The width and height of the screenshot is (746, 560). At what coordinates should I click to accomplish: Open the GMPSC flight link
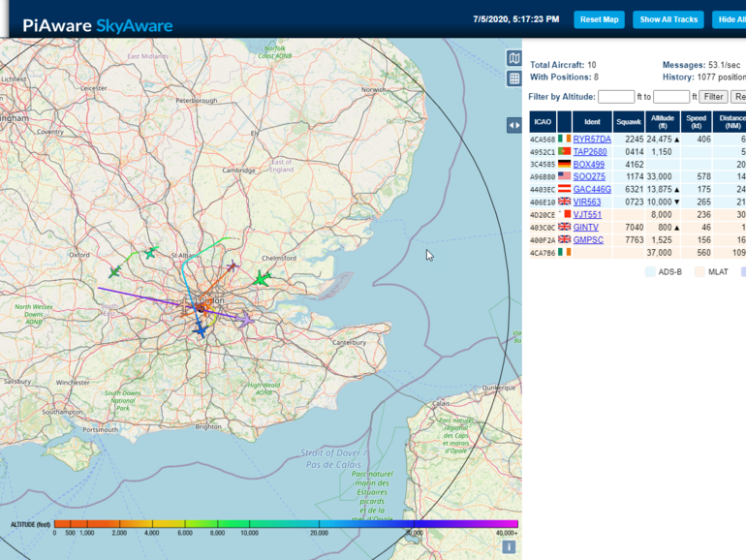click(588, 240)
